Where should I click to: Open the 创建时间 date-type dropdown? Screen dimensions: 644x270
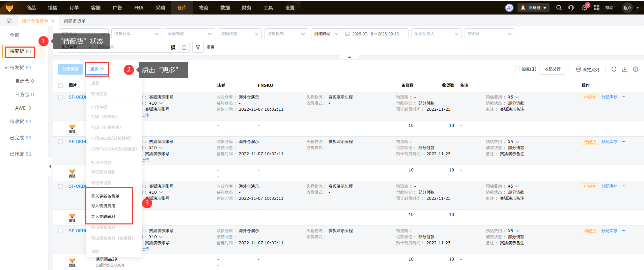326,34
